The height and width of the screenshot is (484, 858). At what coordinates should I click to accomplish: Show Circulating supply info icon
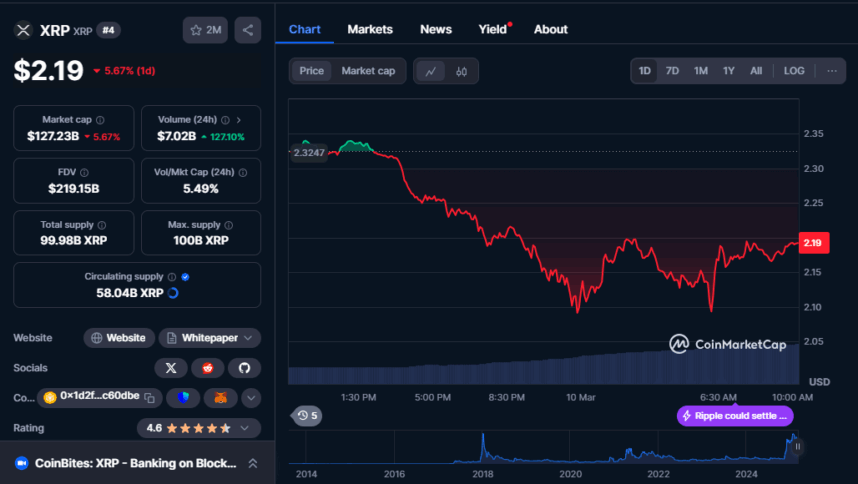click(172, 277)
